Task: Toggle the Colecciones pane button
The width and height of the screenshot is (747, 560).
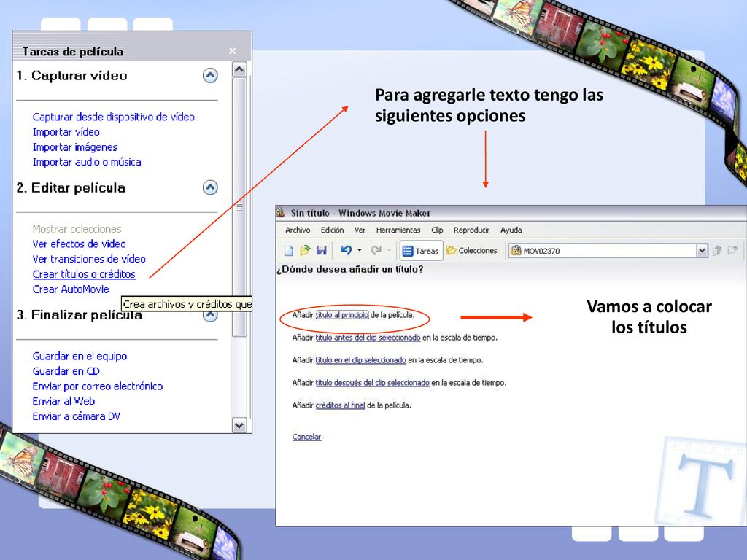Action: (472, 251)
